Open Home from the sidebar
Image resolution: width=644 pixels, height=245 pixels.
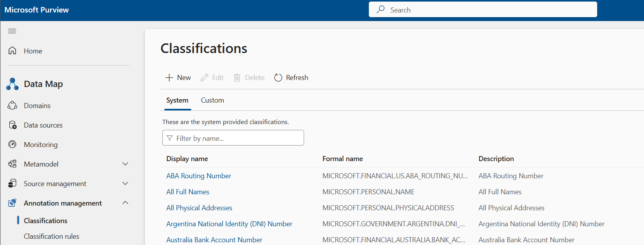33,51
